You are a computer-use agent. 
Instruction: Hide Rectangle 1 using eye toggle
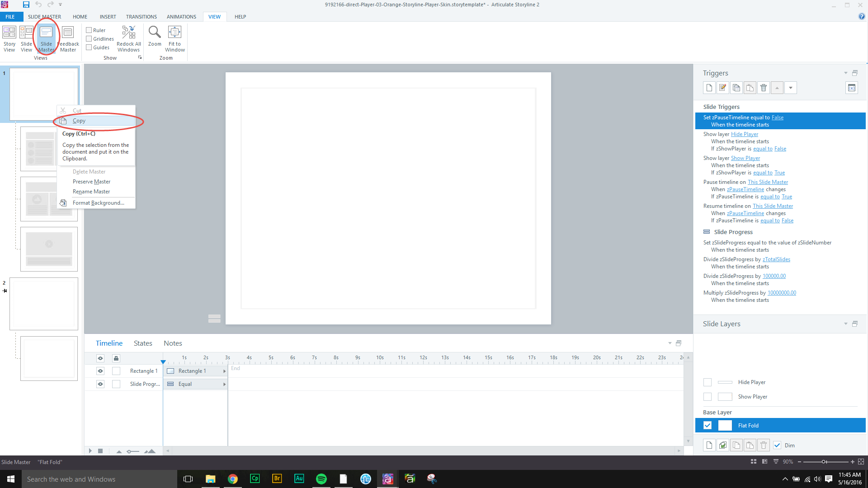pyautogui.click(x=100, y=371)
